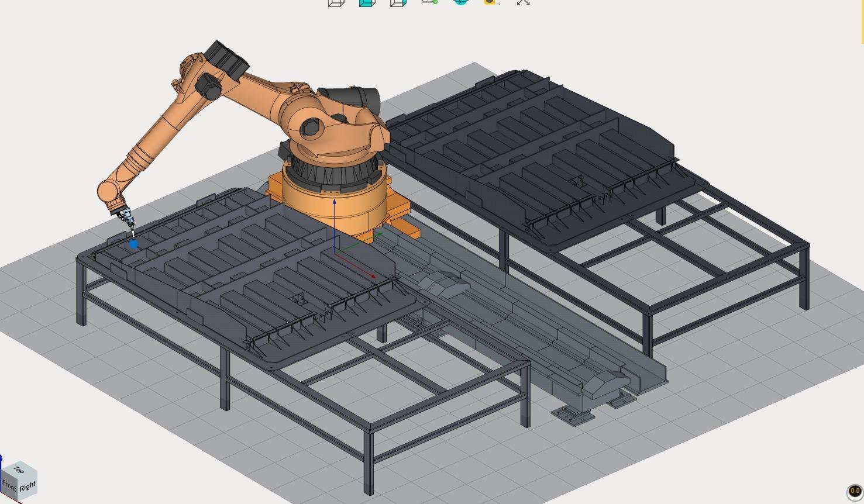Select the blue target sphere on the workpiece
Image resolution: width=864 pixels, height=504 pixels.
click(133, 244)
